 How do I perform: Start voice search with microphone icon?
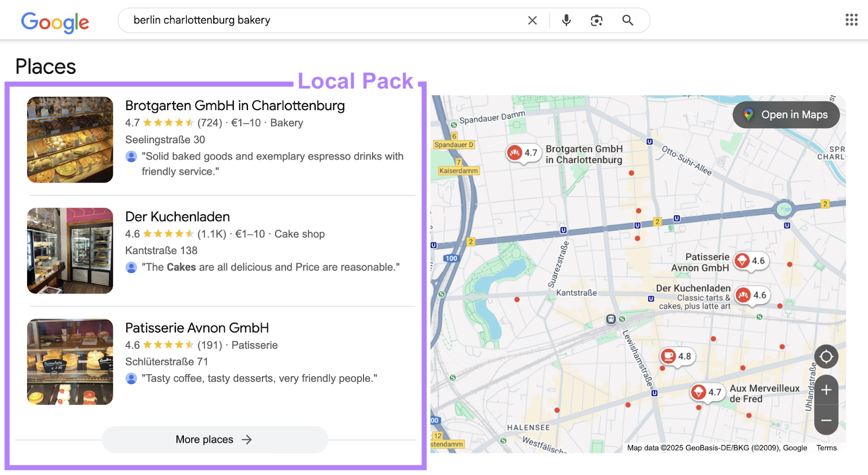point(566,21)
